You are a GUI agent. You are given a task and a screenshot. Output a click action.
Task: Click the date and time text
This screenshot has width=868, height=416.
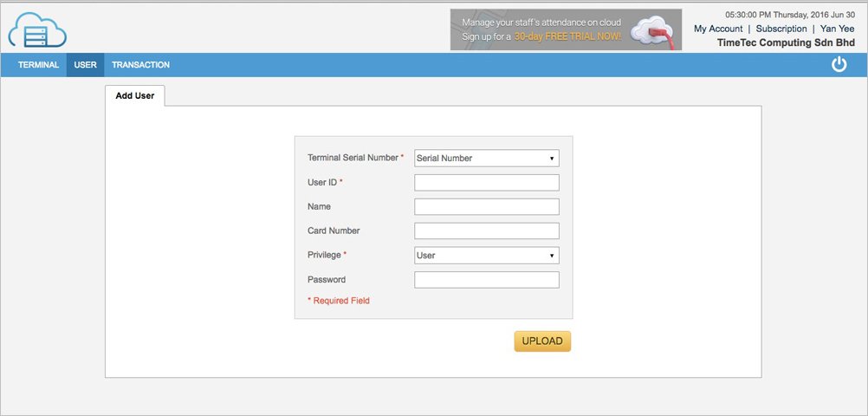790,15
